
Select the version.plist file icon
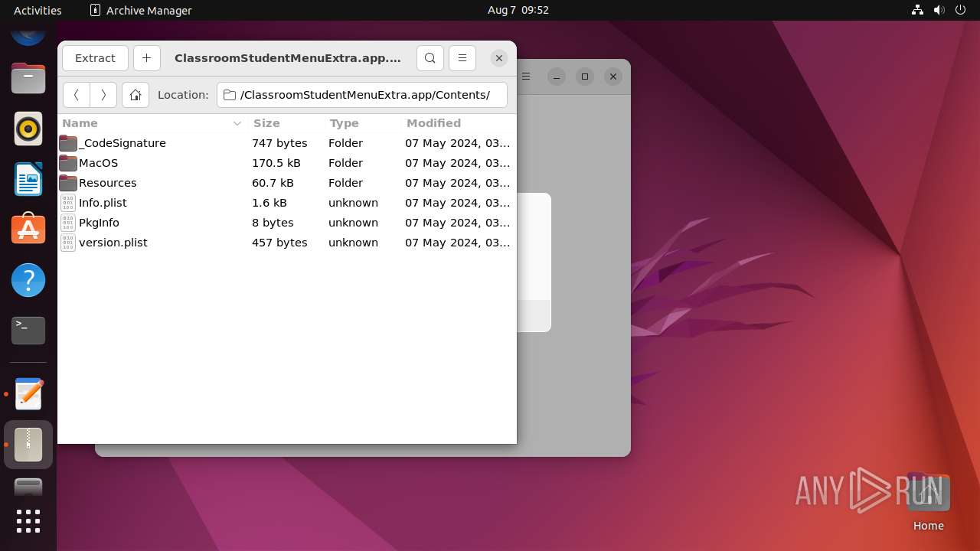click(x=68, y=243)
